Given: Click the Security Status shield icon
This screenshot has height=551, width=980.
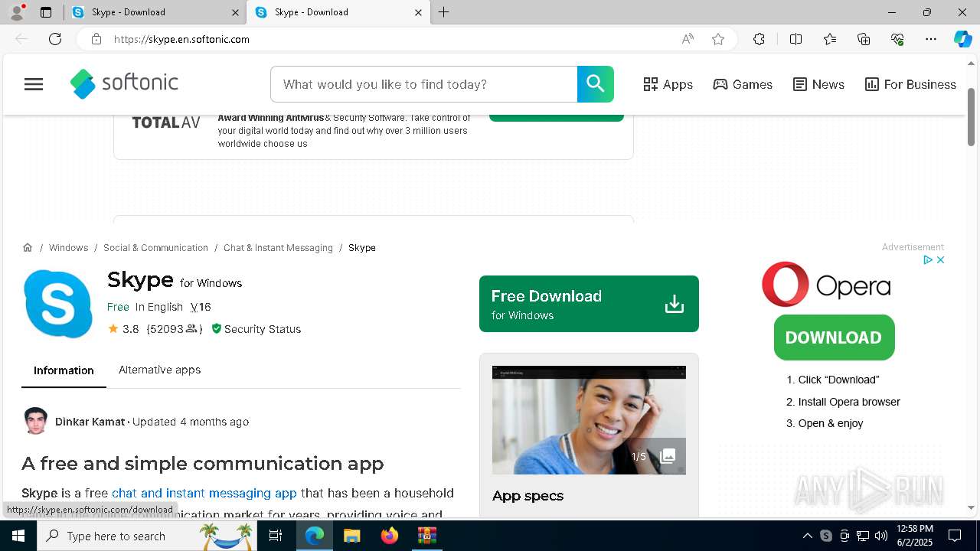Looking at the screenshot, I should pyautogui.click(x=216, y=328).
